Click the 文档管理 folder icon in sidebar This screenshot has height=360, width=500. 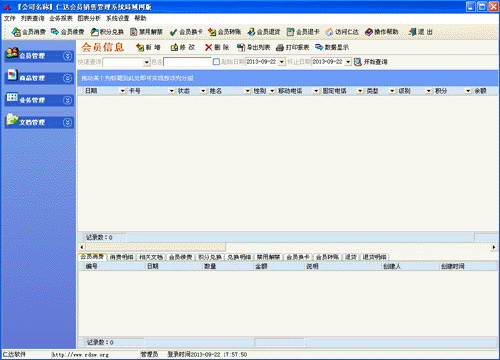pyautogui.click(x=12, y=119)
